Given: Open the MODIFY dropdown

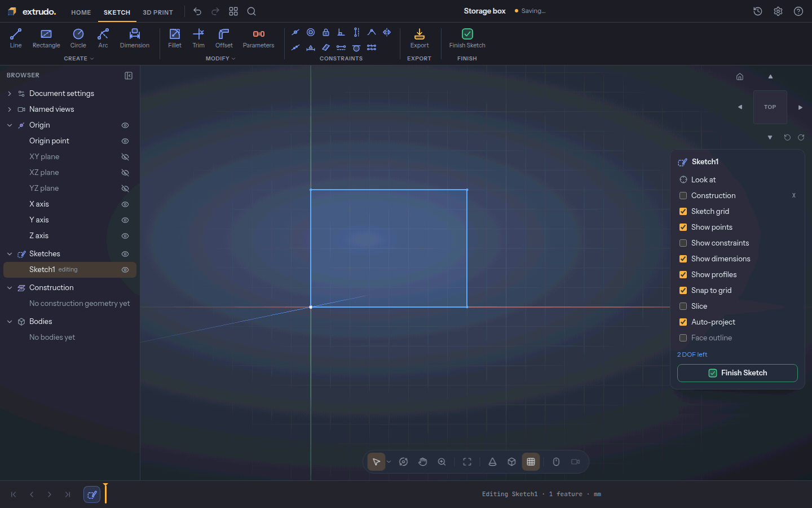Looking at the screenshot, I should click(x=220, y=59).
